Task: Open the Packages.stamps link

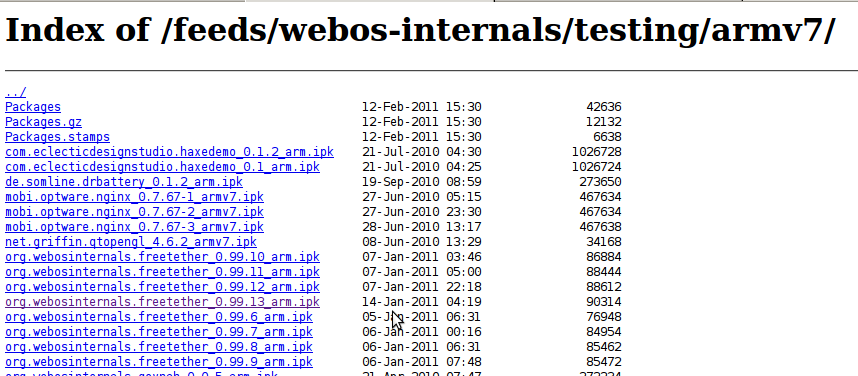Action: coord(57,137)
